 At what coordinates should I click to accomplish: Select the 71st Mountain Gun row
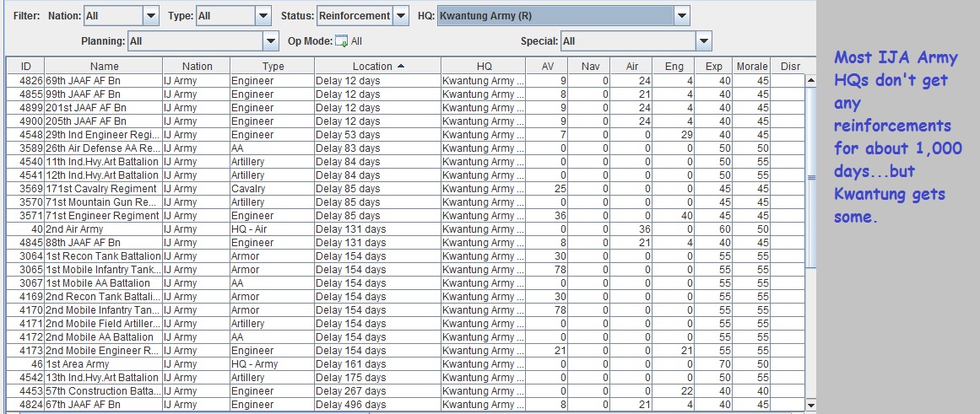(405, 202)
